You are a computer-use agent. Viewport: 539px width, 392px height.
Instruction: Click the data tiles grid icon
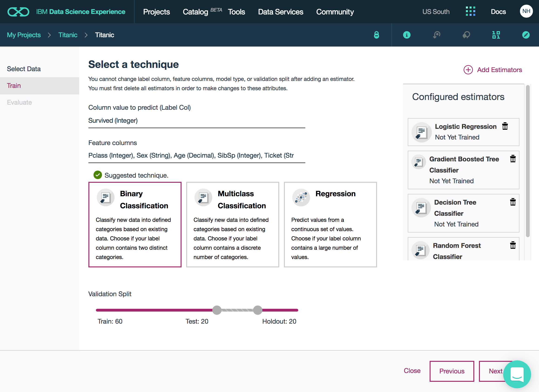[x=496, y=35]
